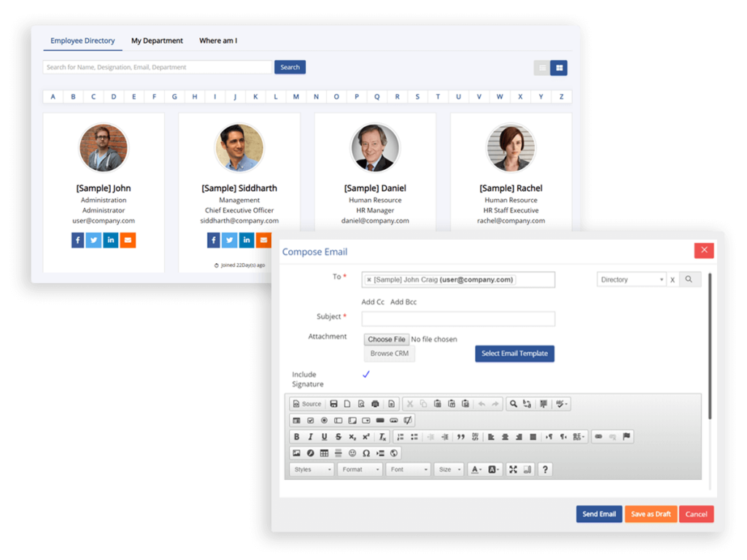This screenshot has width=747, height=560.
Task: Expand the Font dropdown
Action: click(408, 469)
